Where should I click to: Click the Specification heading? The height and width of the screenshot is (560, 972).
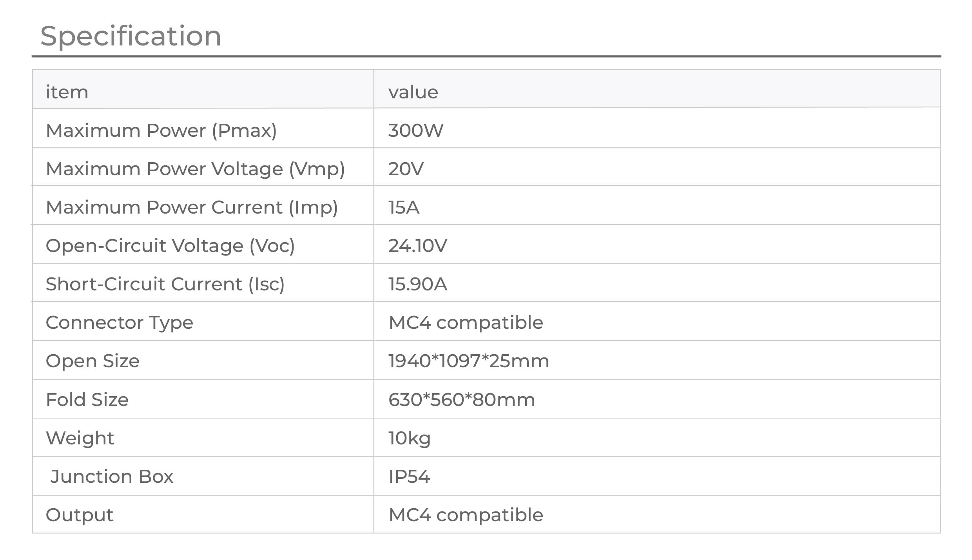point(131,36)
